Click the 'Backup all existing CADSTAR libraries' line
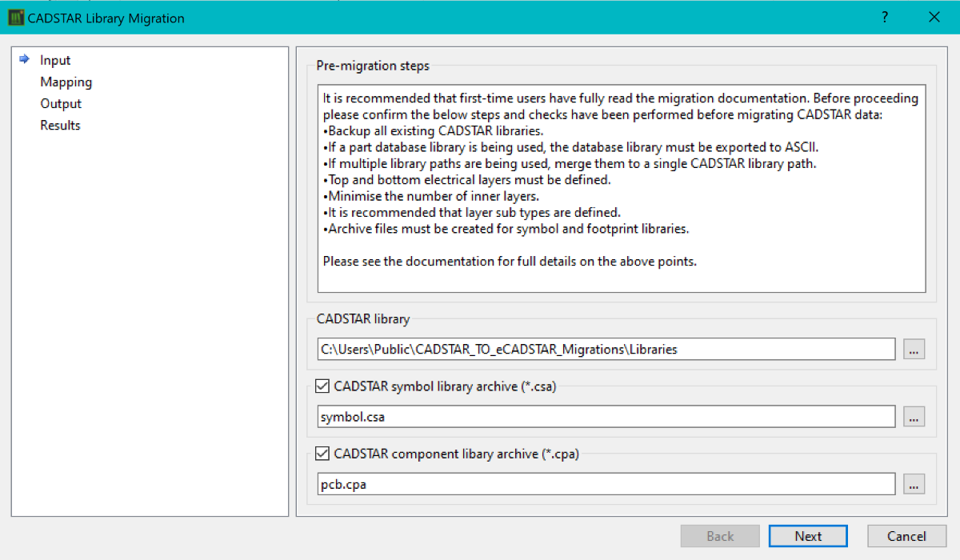The image size is (960, 560). tap(434, 131)
